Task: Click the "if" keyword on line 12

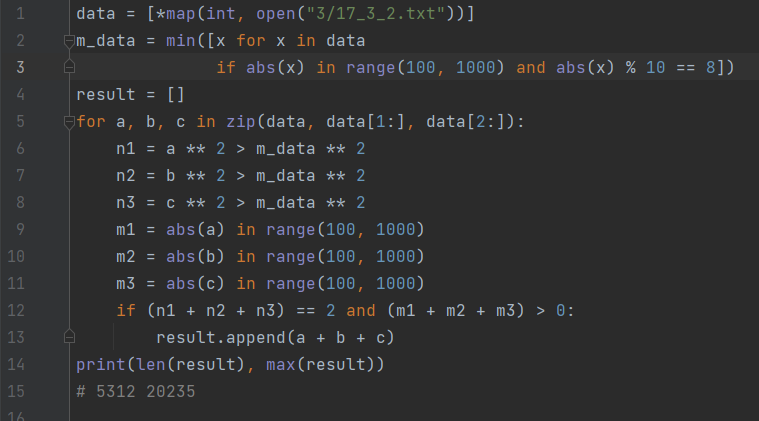Action: click(x=126, y=310)
